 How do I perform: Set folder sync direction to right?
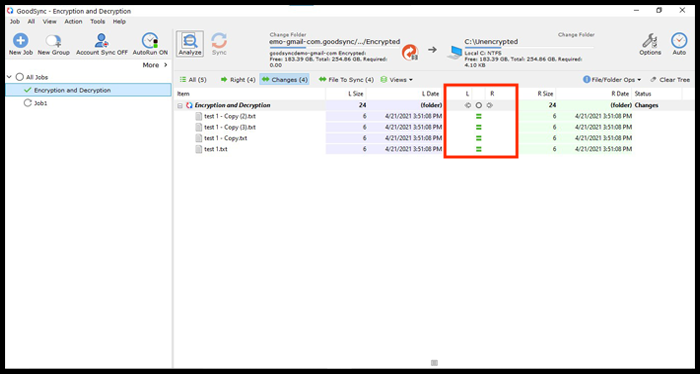(489, 106)
